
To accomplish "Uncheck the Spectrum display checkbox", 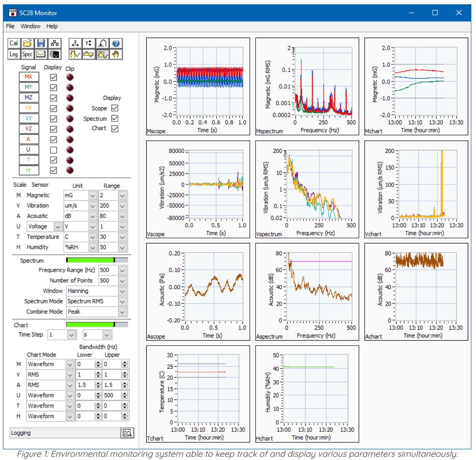I will point(115,118).
